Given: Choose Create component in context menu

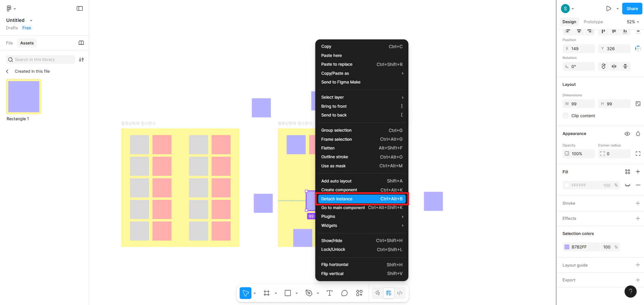Looking at the screenshot, I should 362,190.
